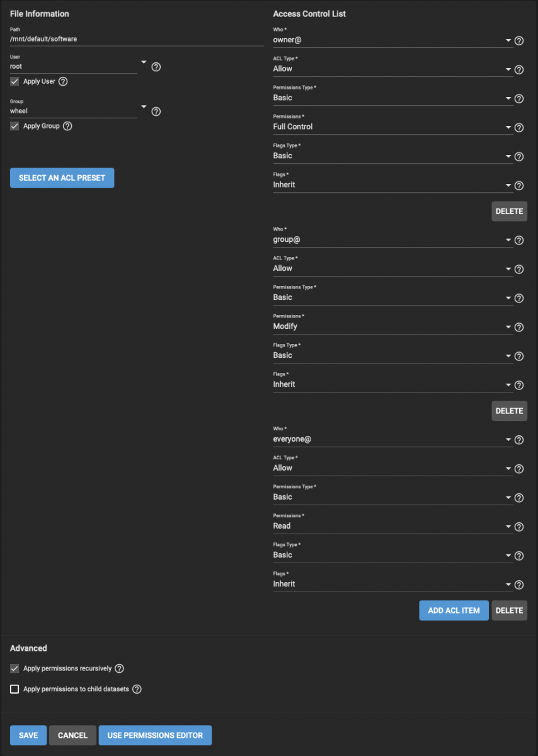Image resolution: width=538 pixels, height=756 pixels.
Task: Show help for Apply User checkbox
Action: tap(63, 81)
